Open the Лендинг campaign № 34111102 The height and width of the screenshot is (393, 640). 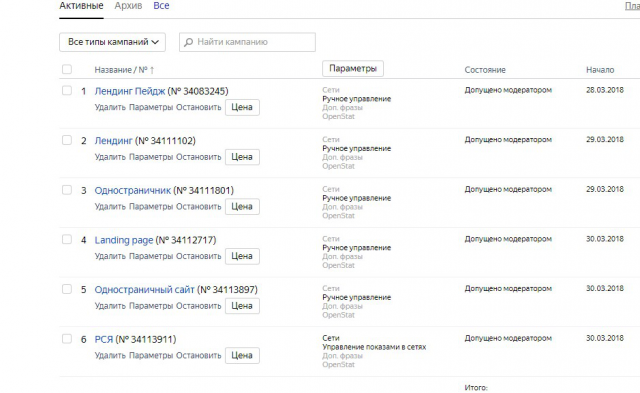coord(113,141)
